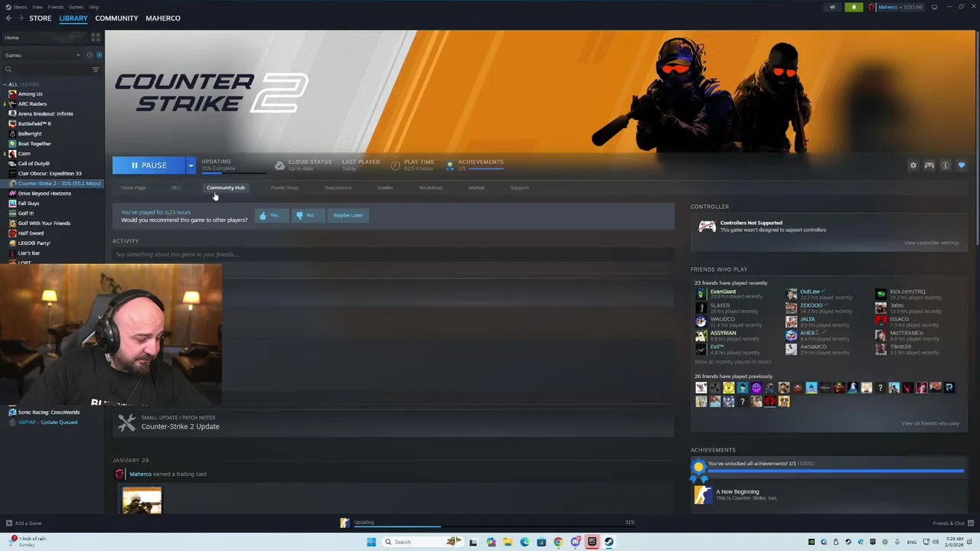This screenshot has width=980, height=551.
Task: Open advanced library filter icon
Action: coord(96,70)
